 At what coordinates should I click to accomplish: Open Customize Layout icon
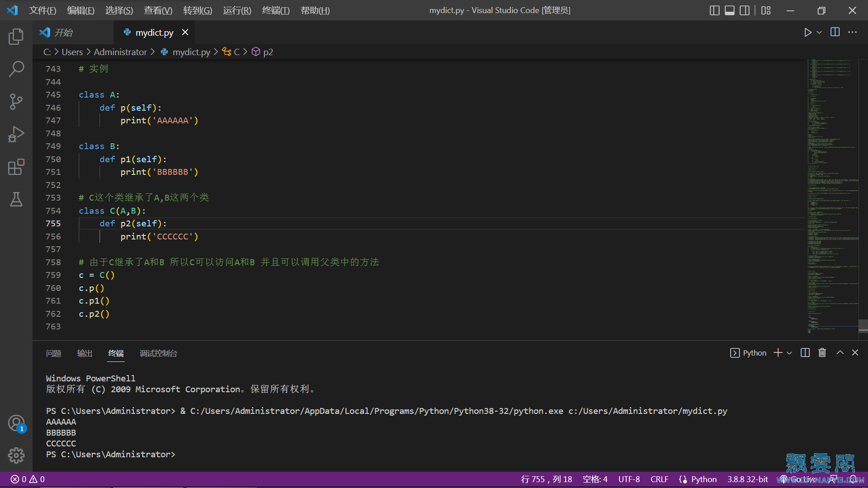(766, 10)
